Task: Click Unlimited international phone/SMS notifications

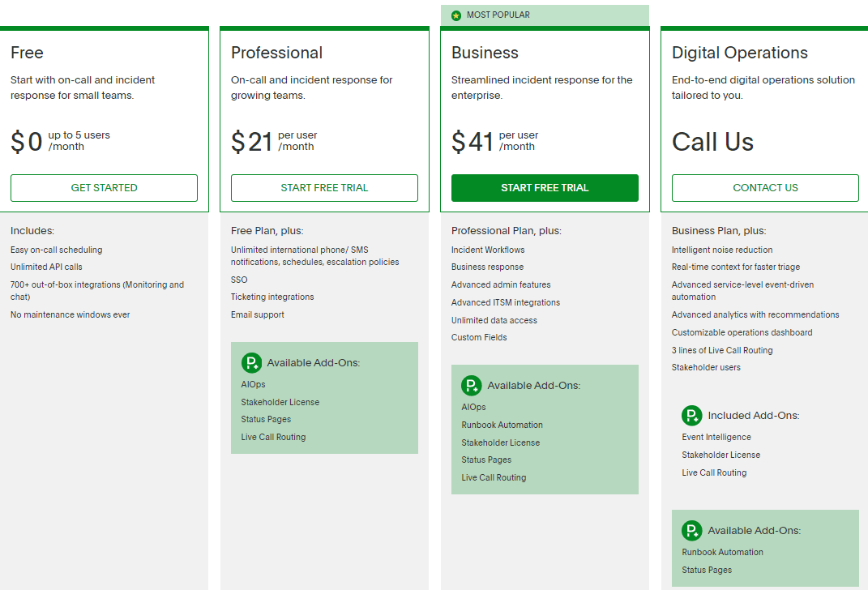Action: 315,256
